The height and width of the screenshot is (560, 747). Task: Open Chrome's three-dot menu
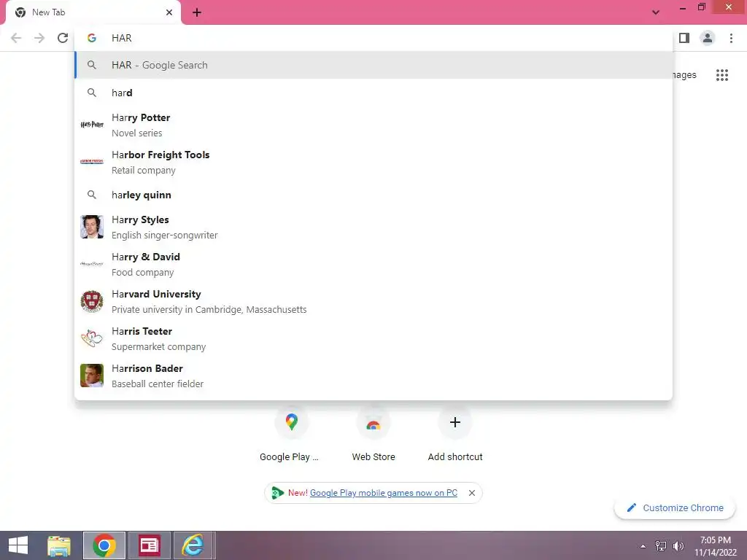tap(731, 38)
